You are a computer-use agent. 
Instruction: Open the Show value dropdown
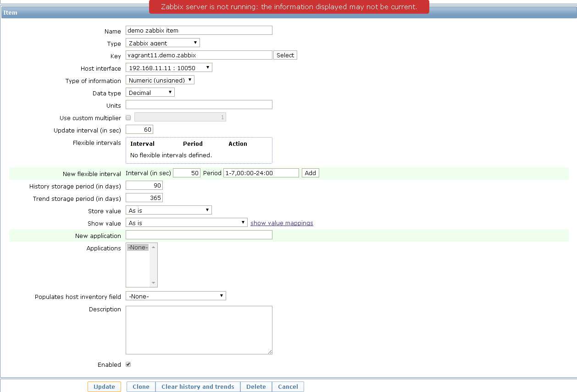point(187,223)
